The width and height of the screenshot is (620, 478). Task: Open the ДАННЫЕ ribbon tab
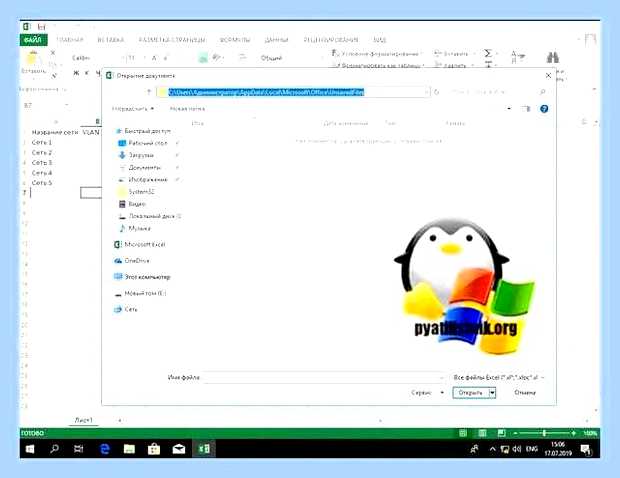click(x=276, y=40)
